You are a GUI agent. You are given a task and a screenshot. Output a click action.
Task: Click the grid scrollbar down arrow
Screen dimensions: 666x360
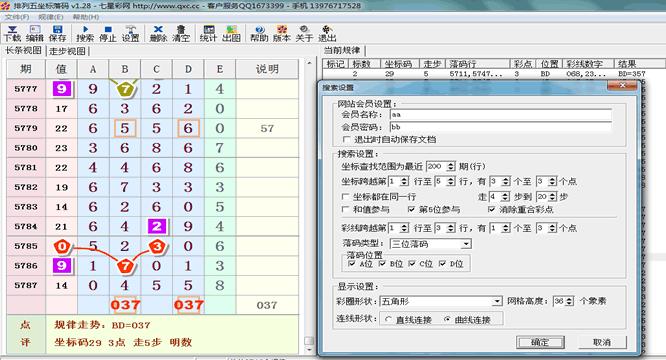(x=310, y=350)
